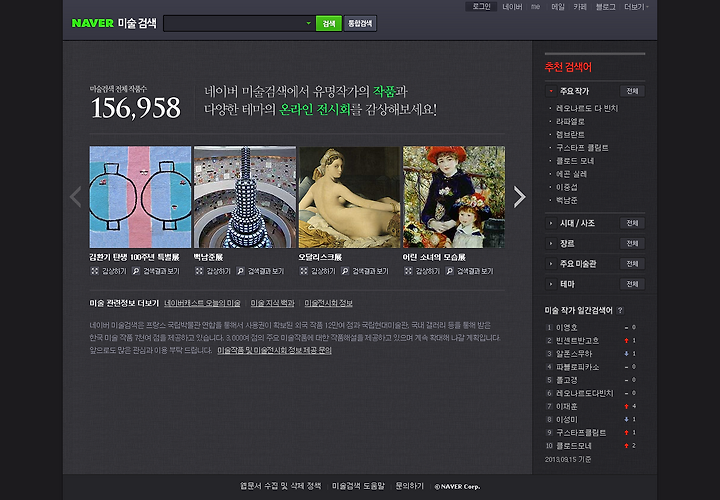The width and height of the screenshot is (720, 500).
Task: Expand the 시대 / 사조 section arrow
Action: [x=551, y=223]
